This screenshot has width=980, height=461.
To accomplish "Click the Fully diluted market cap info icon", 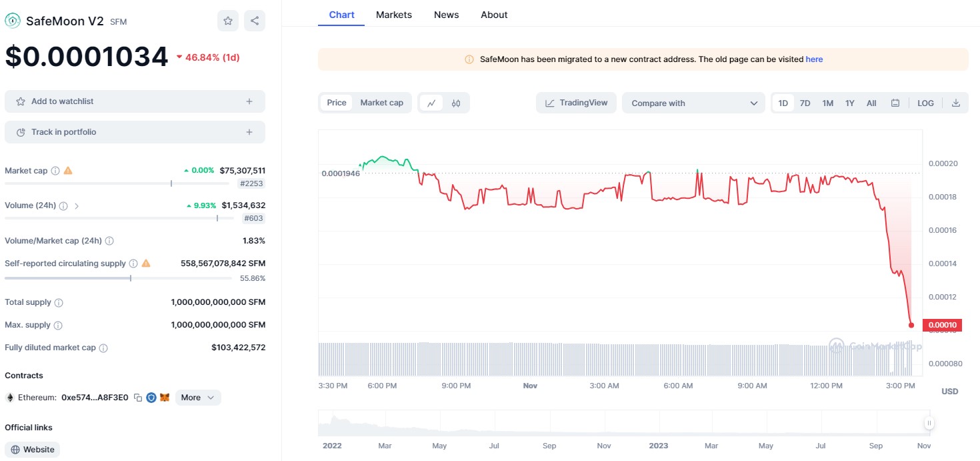I will click(103, 348).
